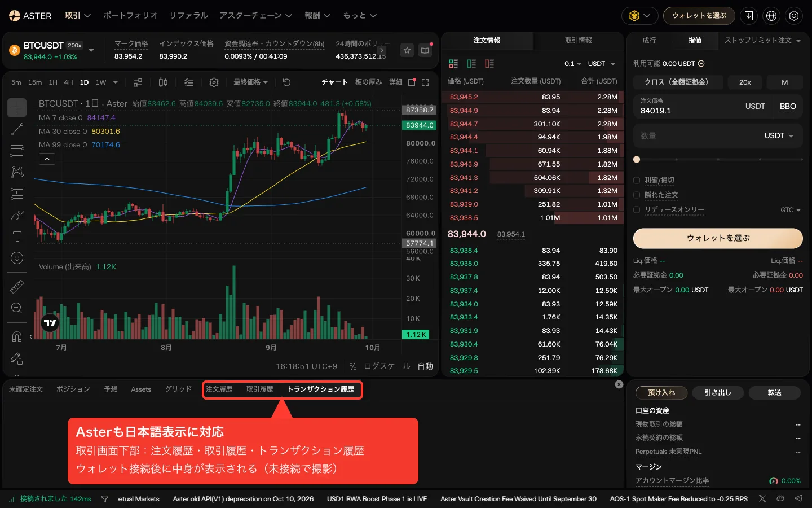Screen dimensions: 812x508
Task: Click the 引き出し withdraw button
Action: (718, 393)
